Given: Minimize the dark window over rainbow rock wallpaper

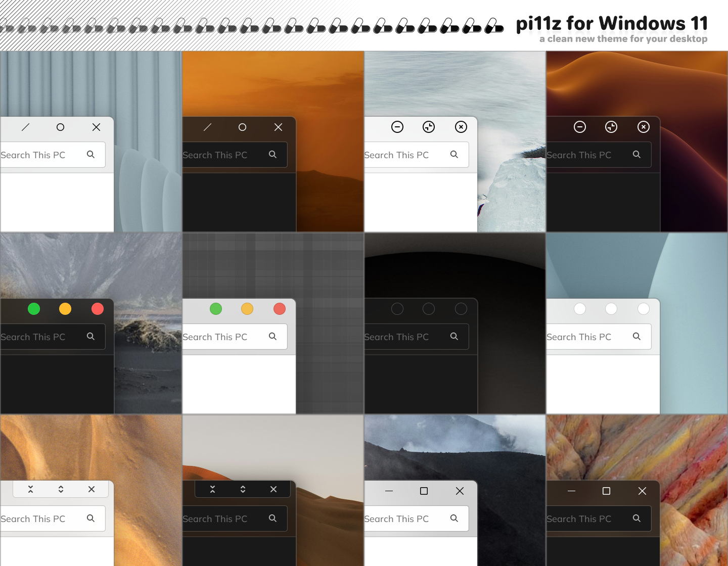Looking at the screenshot, I should click(571, 491).
